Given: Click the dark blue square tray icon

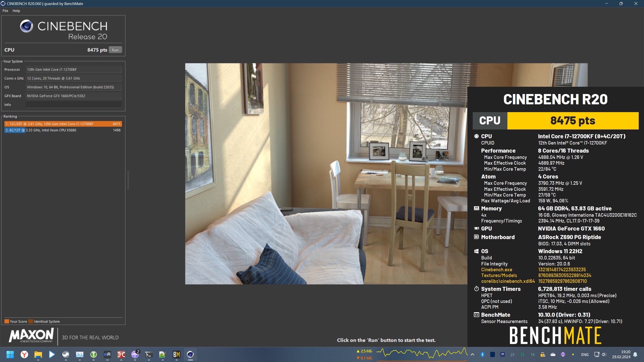Looking at the screenshot, I should pyautogui.click(x=492, y=354).
